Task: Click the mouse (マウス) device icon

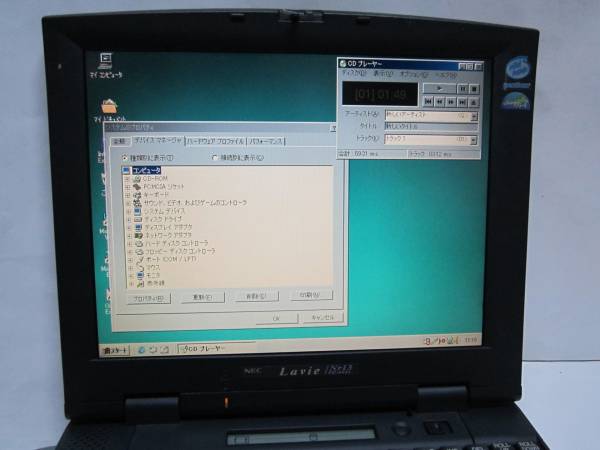Action: click(140, 267)
